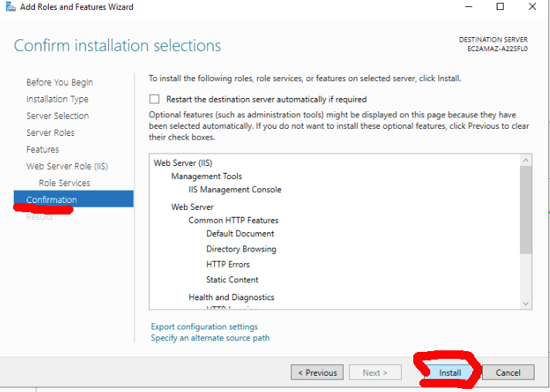
Task: Select Before You Begin step
Action: click(59, 83)
